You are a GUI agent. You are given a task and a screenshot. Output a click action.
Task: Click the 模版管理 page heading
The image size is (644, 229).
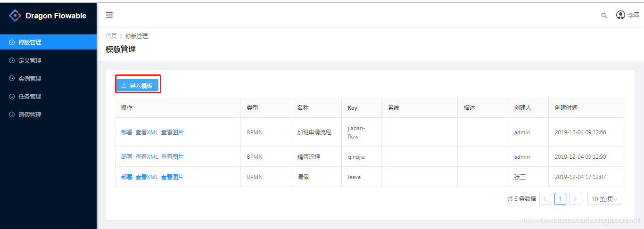click(121, 49)
